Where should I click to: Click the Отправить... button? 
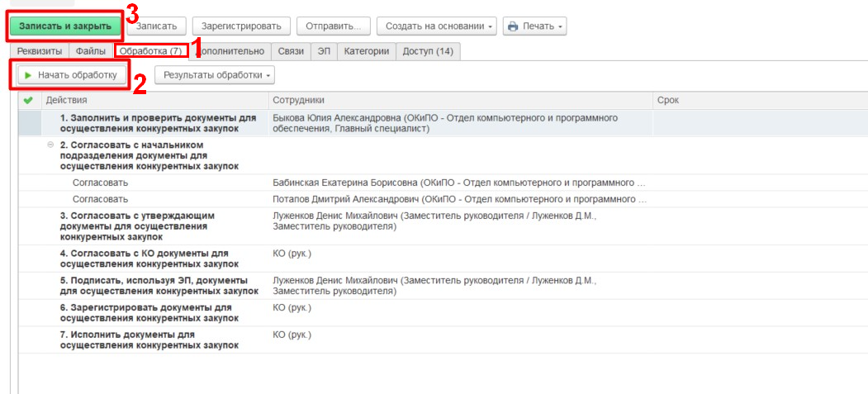point(333,26)
